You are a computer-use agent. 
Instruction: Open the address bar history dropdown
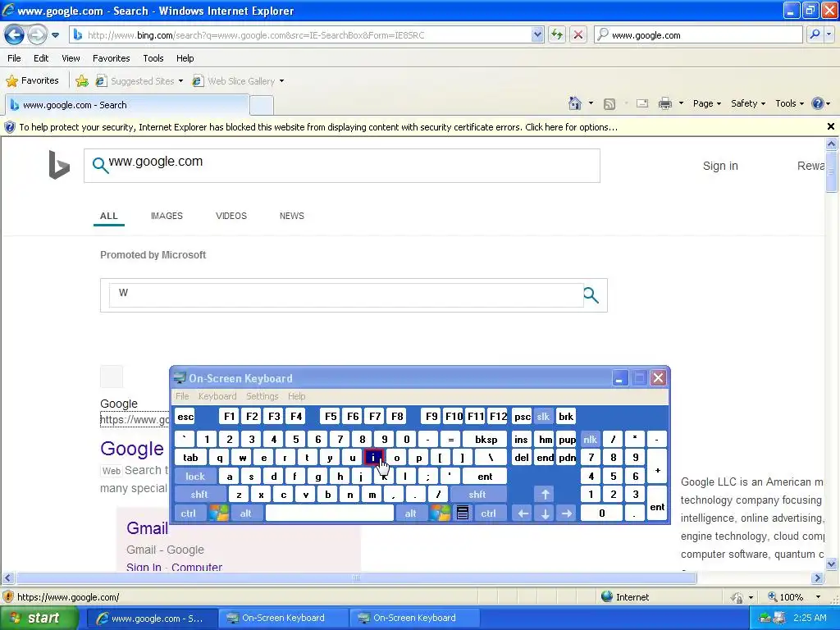pyautogui.click(x=537, y=34)
